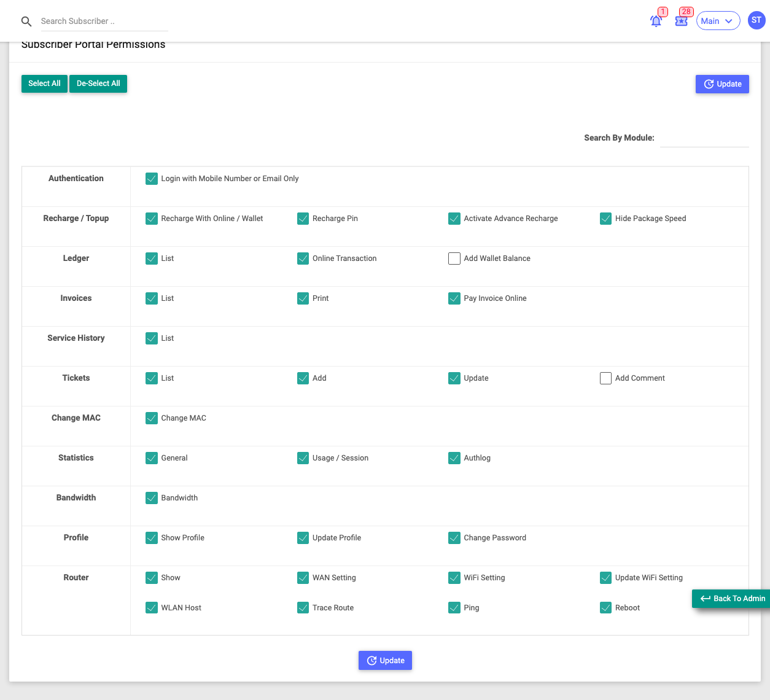
Task: Enable Add Wallet Balance checkbox
Action: 454,259
